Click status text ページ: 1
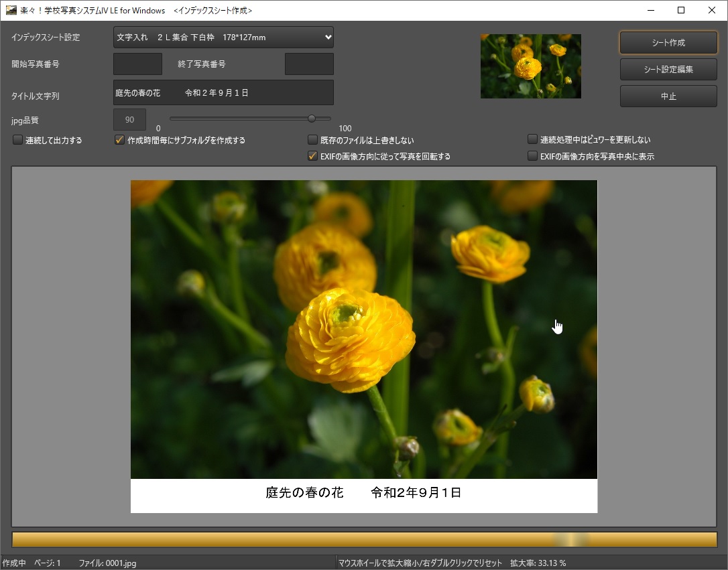Viewport: 728px width, 570px height. pyautogui.click(x=48, y=563)
